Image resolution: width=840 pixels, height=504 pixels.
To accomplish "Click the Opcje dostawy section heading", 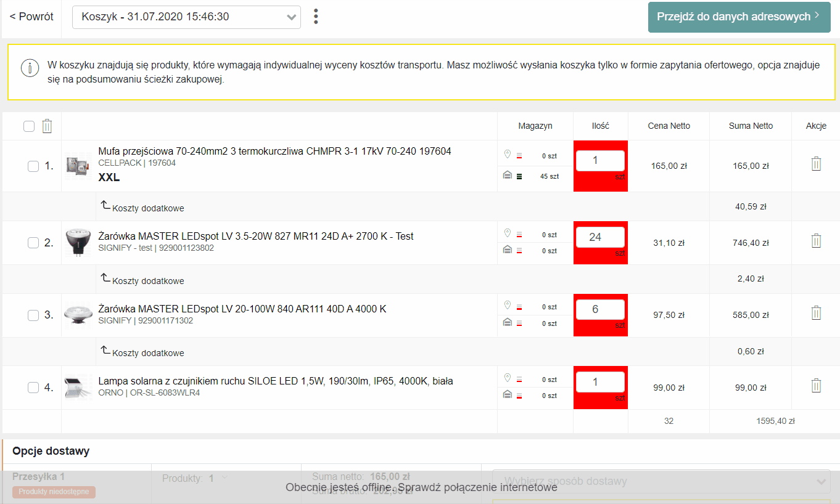I will pos(51,451).
